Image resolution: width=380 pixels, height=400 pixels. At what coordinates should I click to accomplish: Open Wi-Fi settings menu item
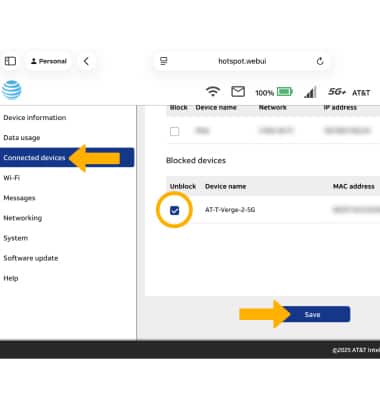click(12, 178)
